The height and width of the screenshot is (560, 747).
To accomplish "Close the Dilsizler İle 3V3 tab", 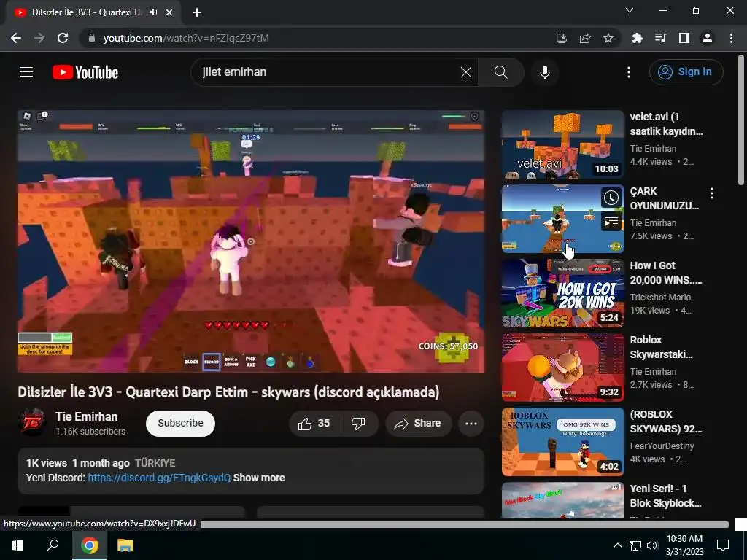I will pos(169,12).
